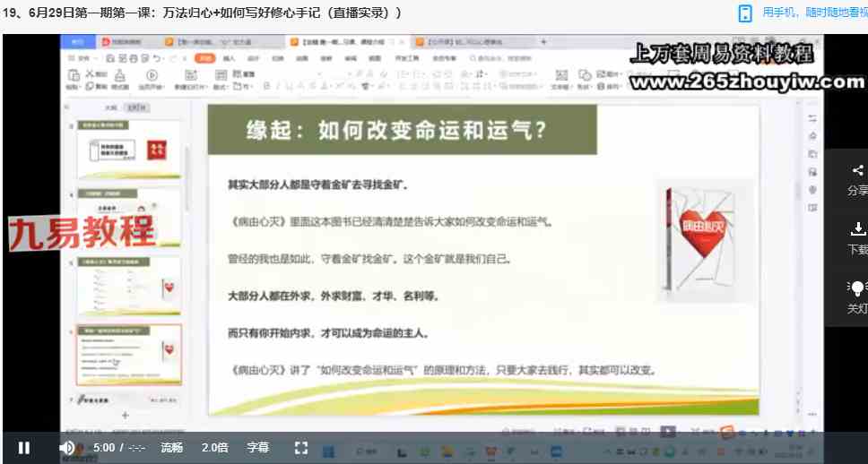
Task: Click the new-tab plus button in WPS
Action: (542, 42)
